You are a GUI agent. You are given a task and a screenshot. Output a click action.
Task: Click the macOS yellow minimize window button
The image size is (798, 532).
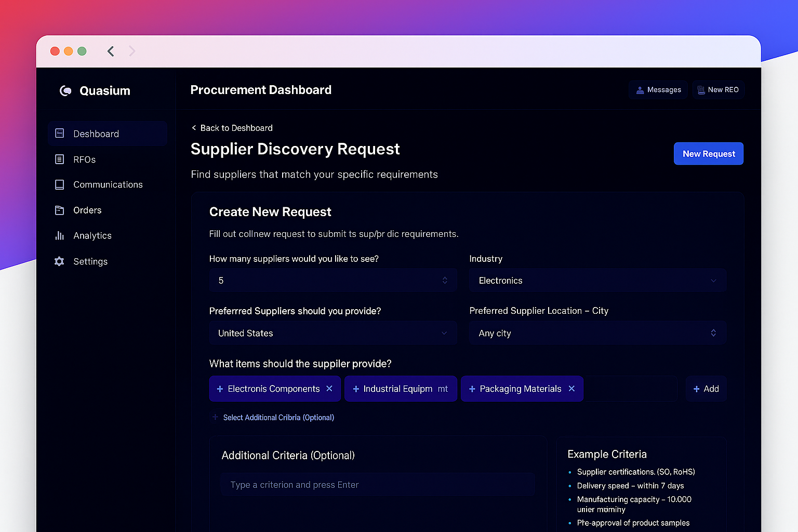click(68, 51)
